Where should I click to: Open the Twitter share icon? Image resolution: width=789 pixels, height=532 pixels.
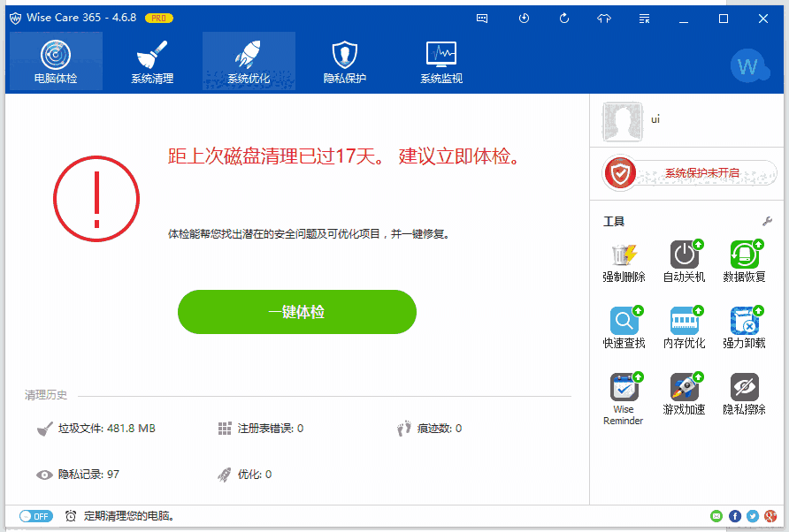coord(753,516)
